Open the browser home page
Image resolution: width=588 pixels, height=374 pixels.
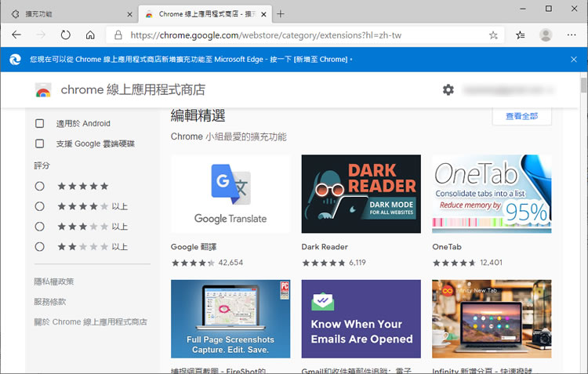(x=90, y=34)
